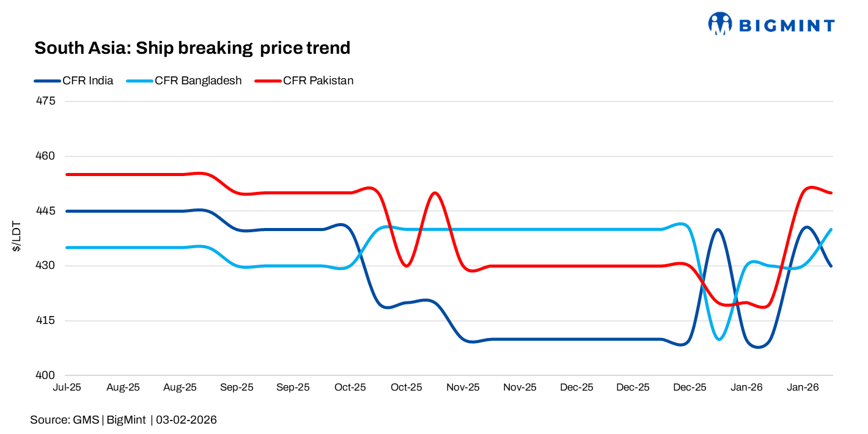The image size is (868, 434).
Task: Click the 415 y-axis label
Action: [46, 321]
